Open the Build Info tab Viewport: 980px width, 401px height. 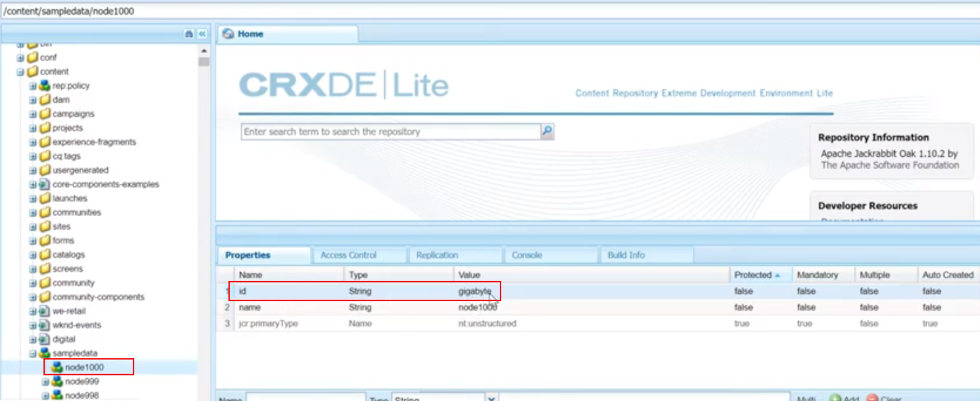647,255
